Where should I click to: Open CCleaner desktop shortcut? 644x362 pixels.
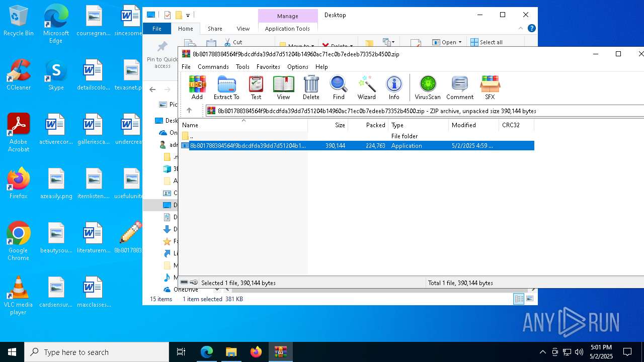click(x=19, y=75)
